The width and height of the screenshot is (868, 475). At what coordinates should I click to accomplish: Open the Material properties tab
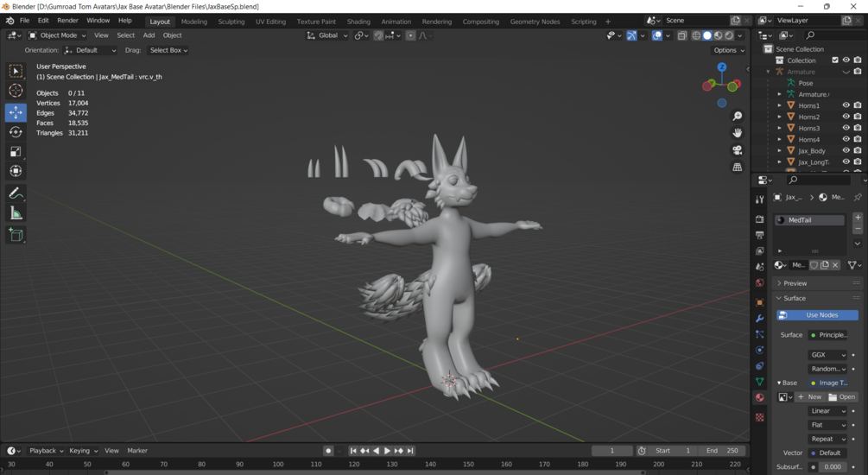click(x=759, y=397)
